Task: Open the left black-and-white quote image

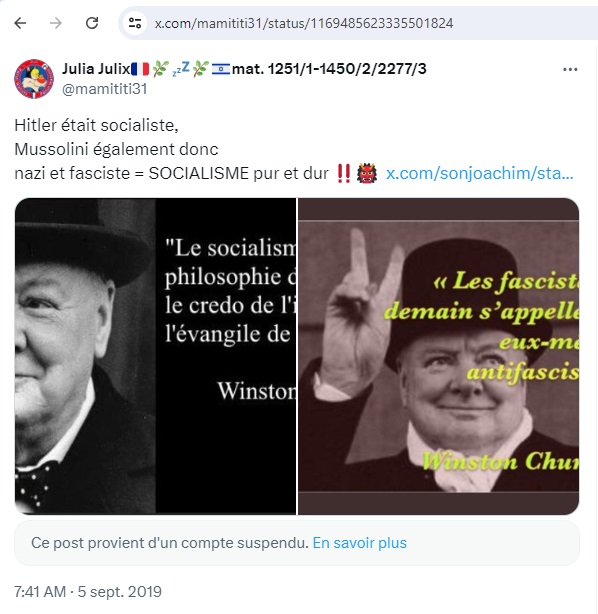Action: (x=155, y=356)
